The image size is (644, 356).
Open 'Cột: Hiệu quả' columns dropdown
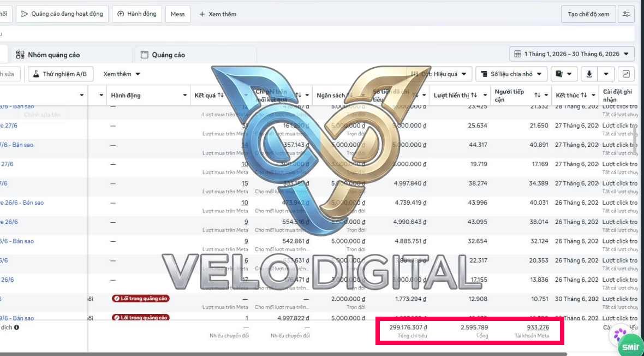(x=439, y=74)
